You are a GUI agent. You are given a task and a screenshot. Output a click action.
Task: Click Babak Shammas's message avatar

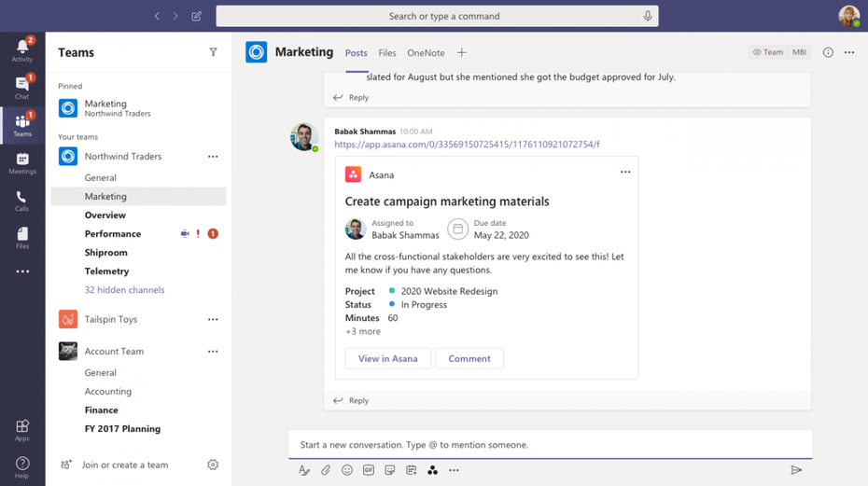(304, 137)
